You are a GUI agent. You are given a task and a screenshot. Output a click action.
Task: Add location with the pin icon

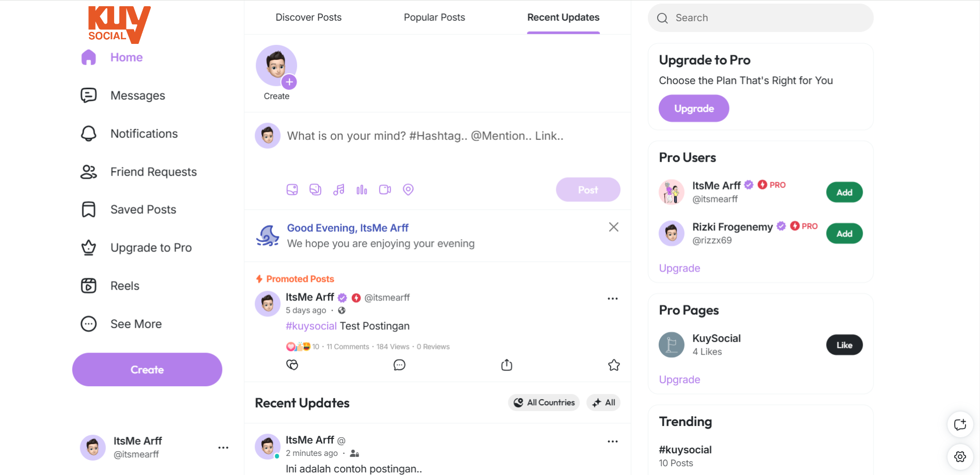point(408,190)
